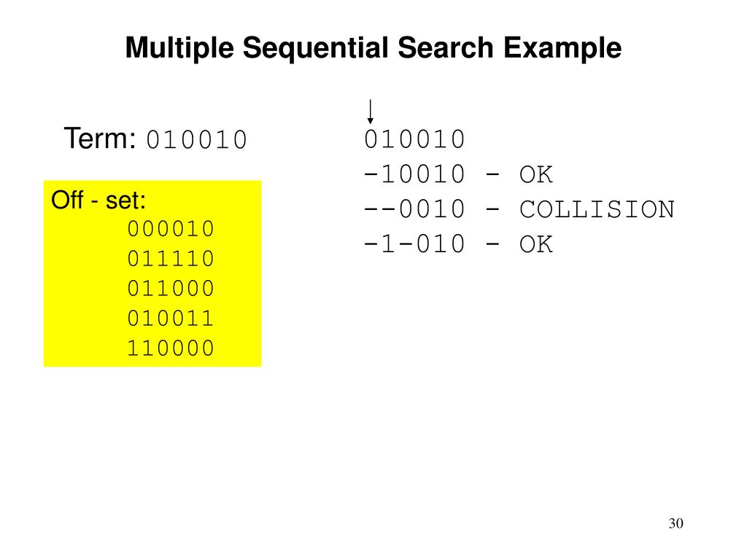Click the Off - set: heading

[x=98, y=201]
